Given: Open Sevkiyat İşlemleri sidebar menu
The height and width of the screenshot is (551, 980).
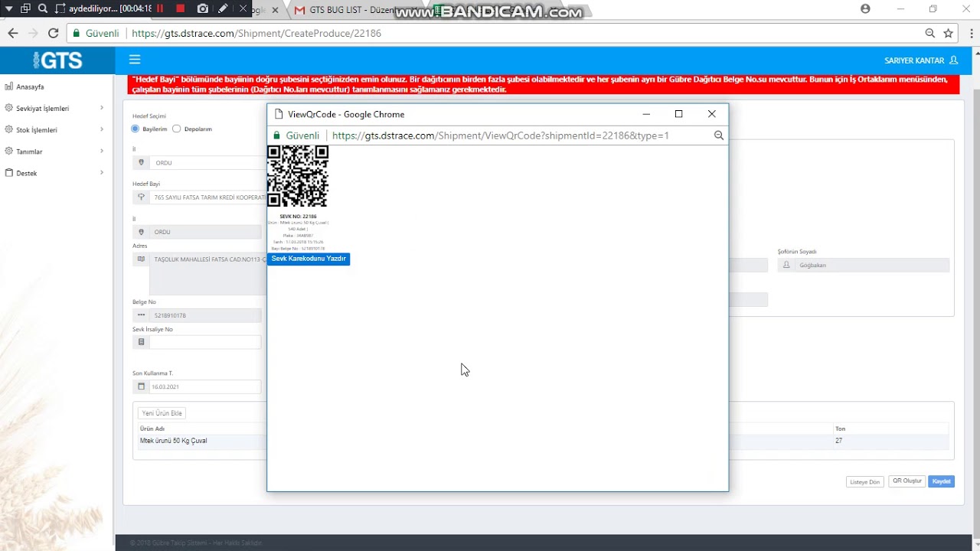Looking at the screenshot, I should [42, 108].
